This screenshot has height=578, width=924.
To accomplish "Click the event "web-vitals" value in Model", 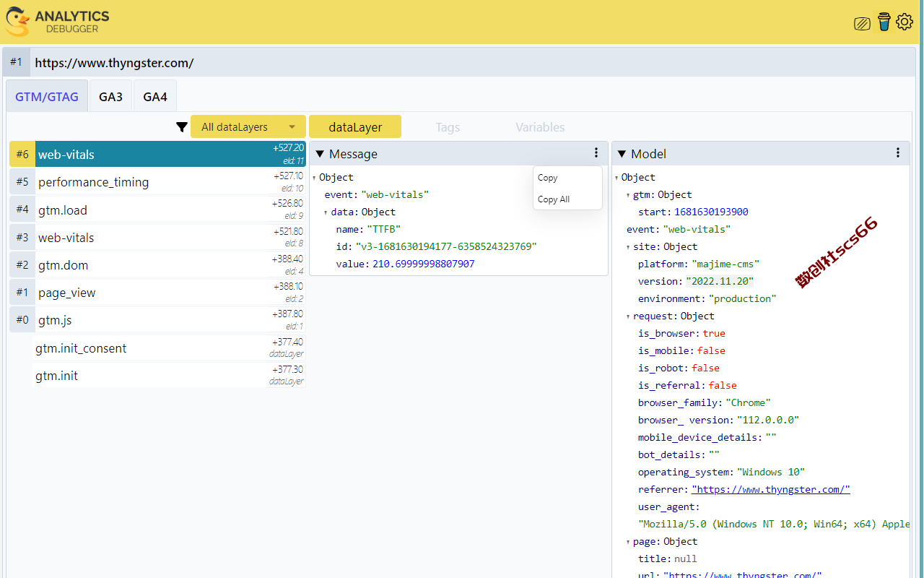I will click(x=697, y=229).
